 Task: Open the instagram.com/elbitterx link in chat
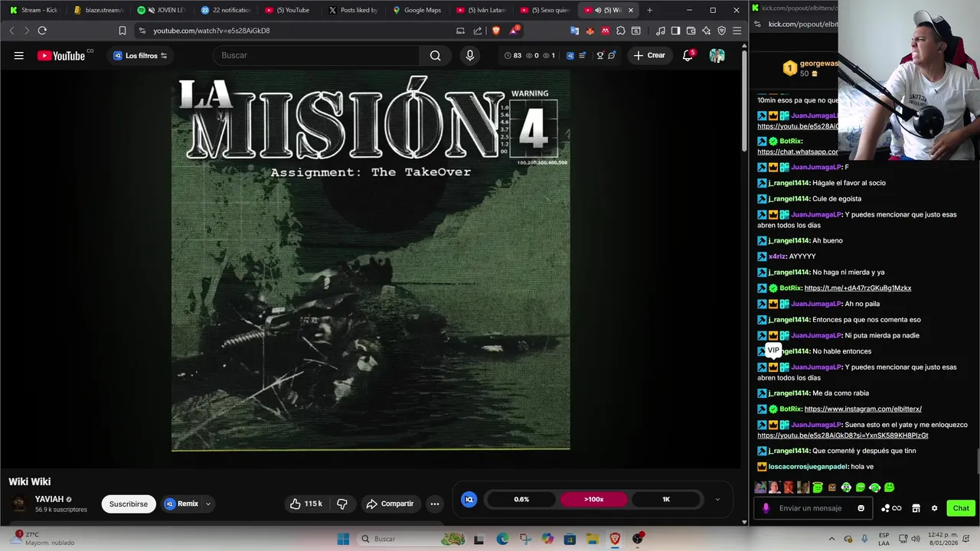(x=863, y=409)
